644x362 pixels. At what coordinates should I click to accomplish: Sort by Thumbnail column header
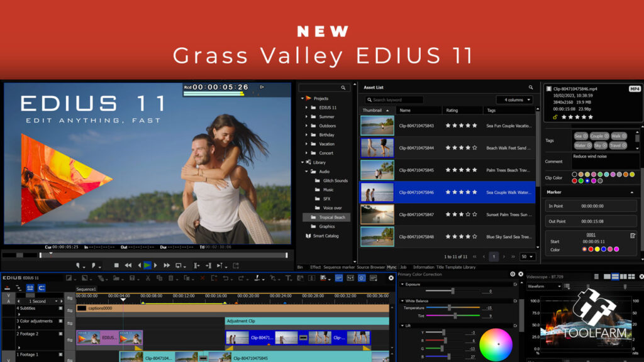pos(377,111)
